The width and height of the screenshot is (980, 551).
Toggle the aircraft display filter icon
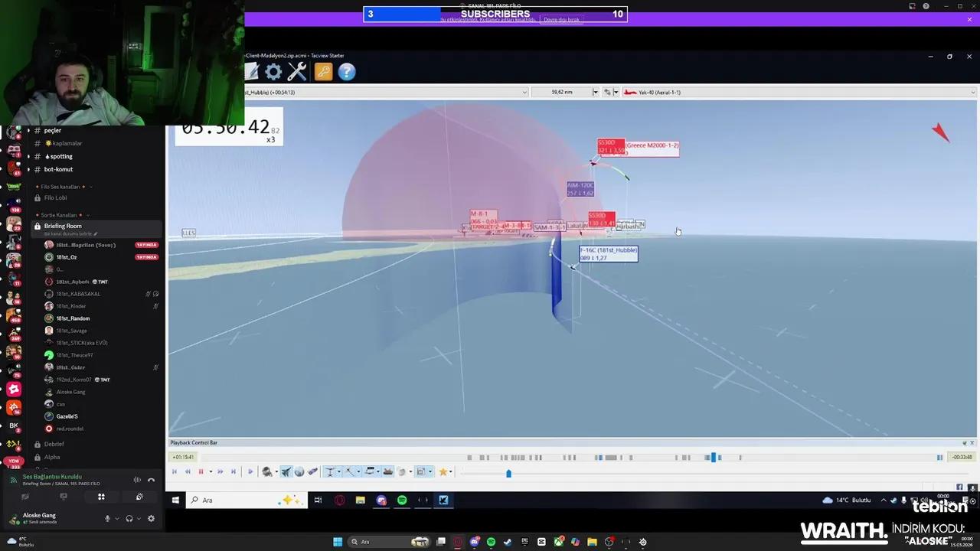point(286,472)
